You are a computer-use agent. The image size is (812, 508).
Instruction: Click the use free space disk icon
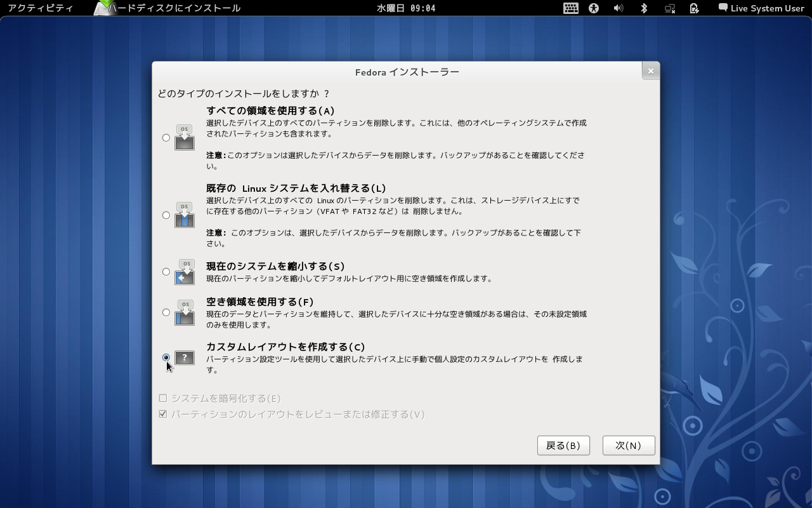pos(185,312)
